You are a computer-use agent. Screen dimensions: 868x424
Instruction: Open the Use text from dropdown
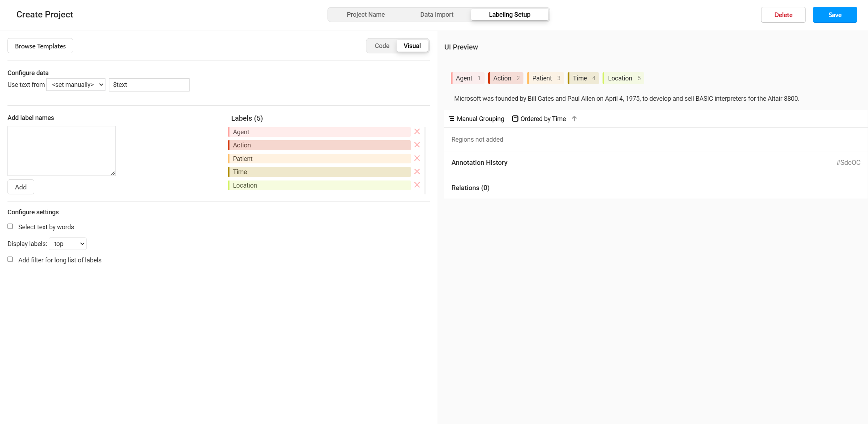point(76,85)
